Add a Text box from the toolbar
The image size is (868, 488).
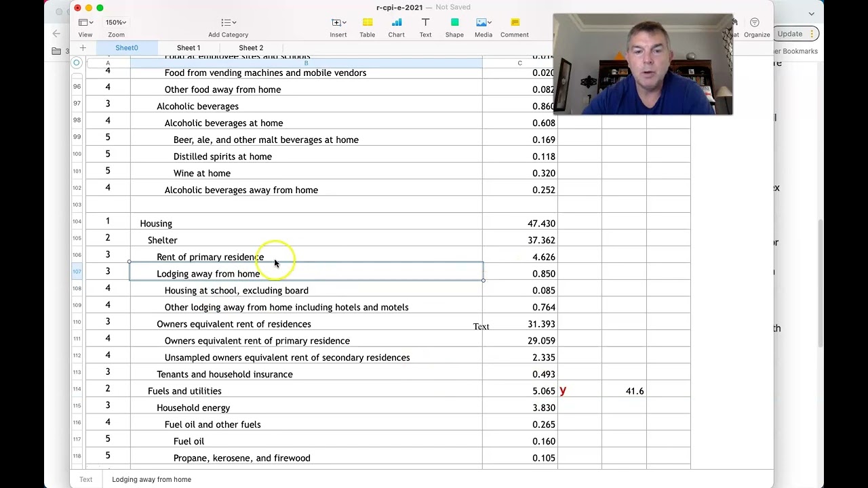click(x=425, y=27)
